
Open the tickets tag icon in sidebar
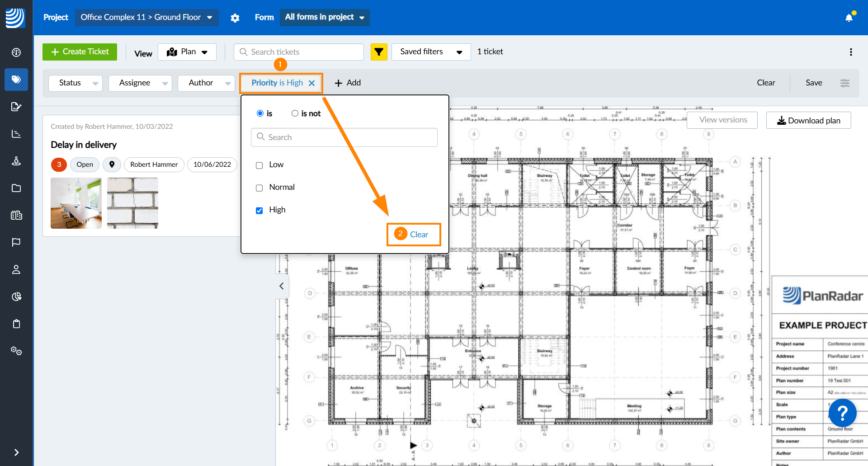[x=16, y=80]
